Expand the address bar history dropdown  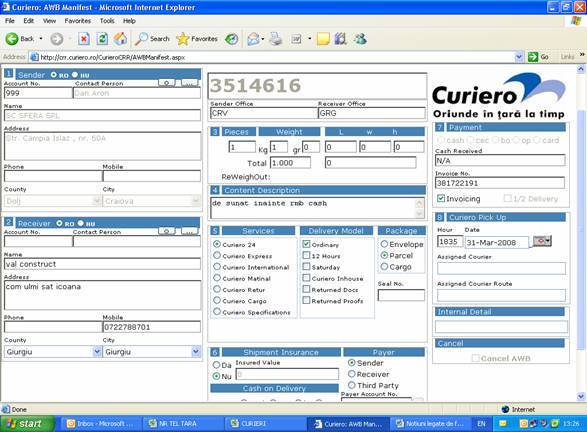519,57
